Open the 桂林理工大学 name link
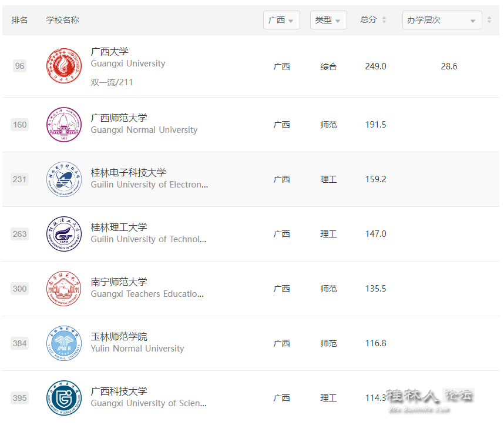504x425 pixels. 119,227
